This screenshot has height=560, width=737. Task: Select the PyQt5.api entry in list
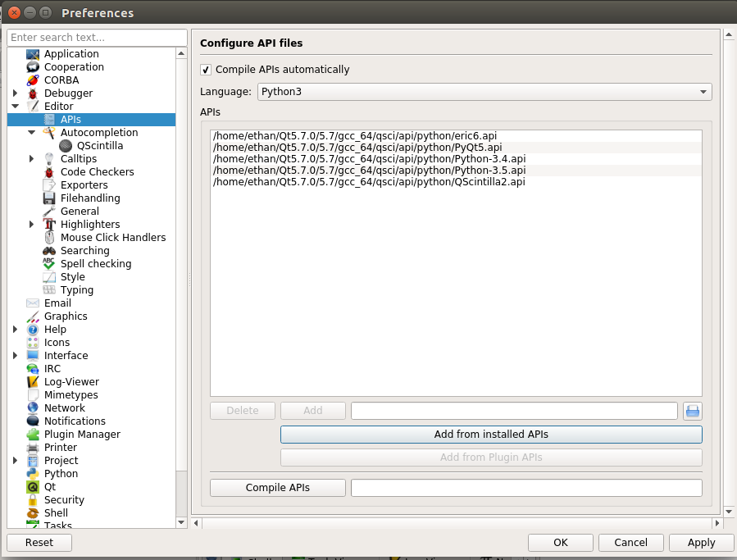click(x=357, y=148)
